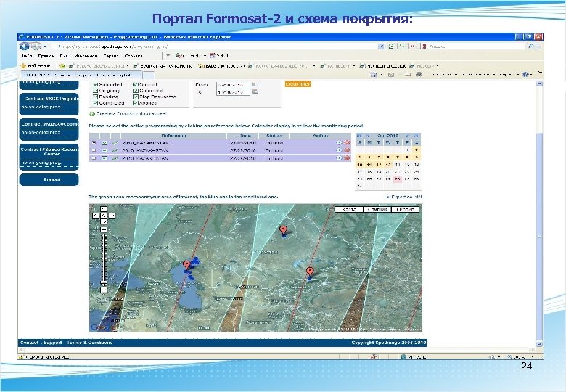Image resolution: width=566 pixels, height=392 pixels.
Task: Open the Tools menu
Action: click(x=111, y=56)
